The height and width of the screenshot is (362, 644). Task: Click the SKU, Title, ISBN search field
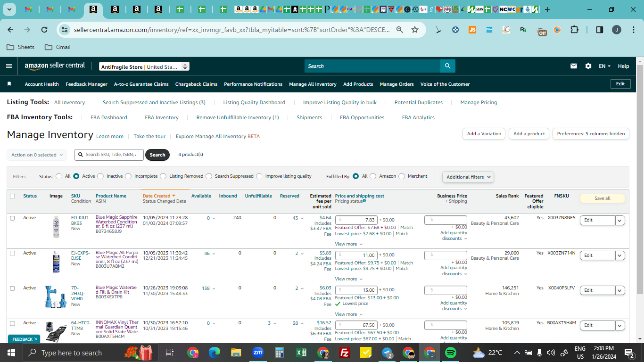tap(109, 155)
